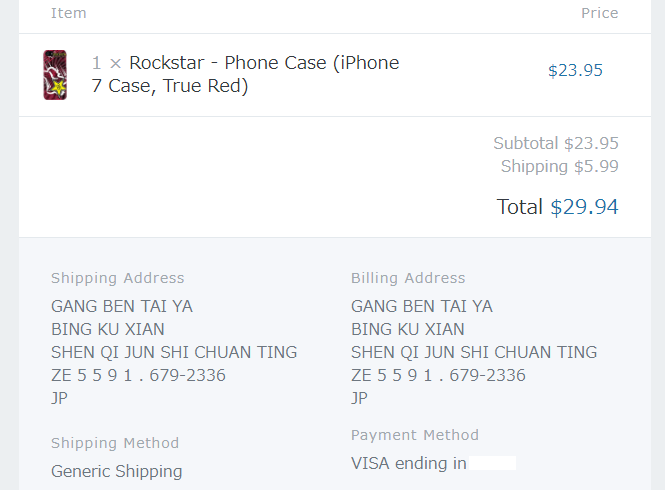Click billing address postal code 679-2336

487,375
